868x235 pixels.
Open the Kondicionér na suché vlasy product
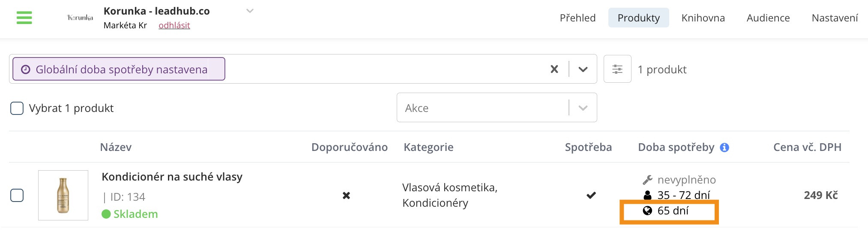tap(172, 177)
